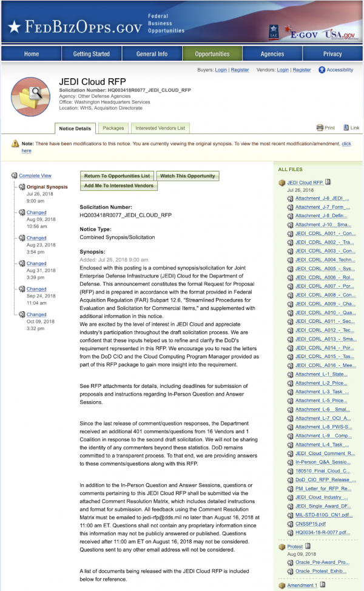This screenshot has height=591, width=364.
Task: Open the Home menu item
Action: click(32, 53)
